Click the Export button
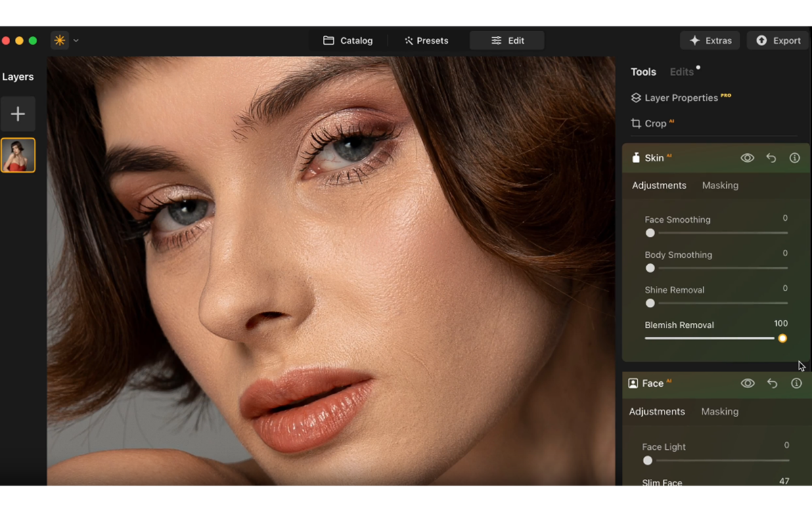This screenshot has width=812, height=512. point(778,41)
